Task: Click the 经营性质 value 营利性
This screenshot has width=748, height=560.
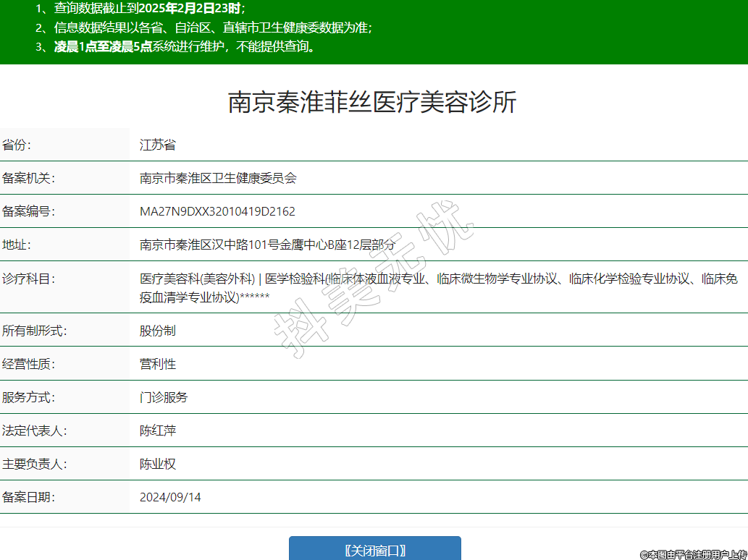Action: coord(158,364)
